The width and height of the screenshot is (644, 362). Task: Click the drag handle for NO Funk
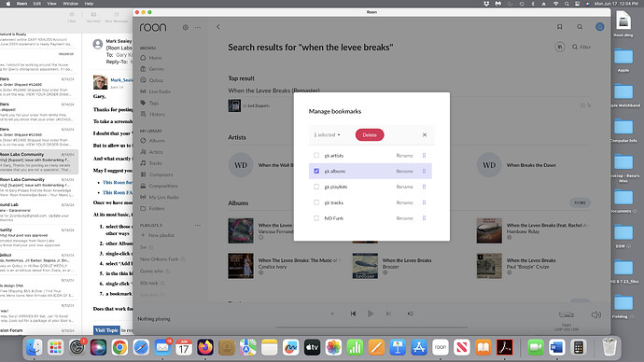[424, 218]
